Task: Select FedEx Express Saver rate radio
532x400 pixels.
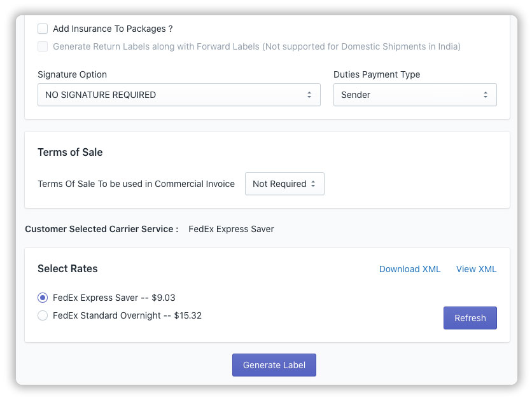Action: (x=43, y=298)
